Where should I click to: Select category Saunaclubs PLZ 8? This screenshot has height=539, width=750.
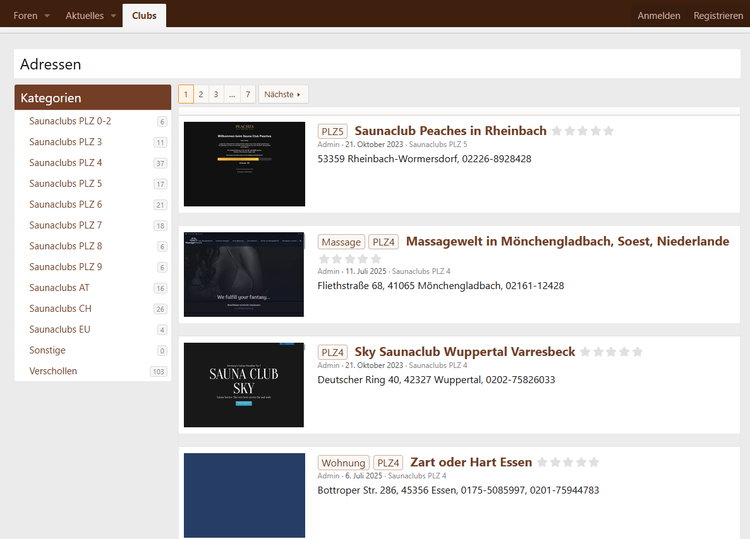(x=66, y=246)
